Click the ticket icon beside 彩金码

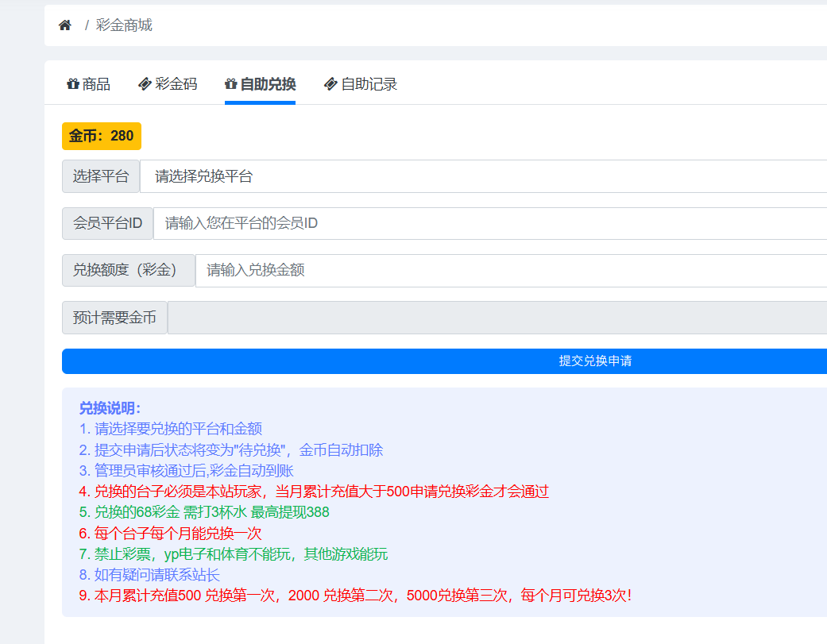[145, 84]
